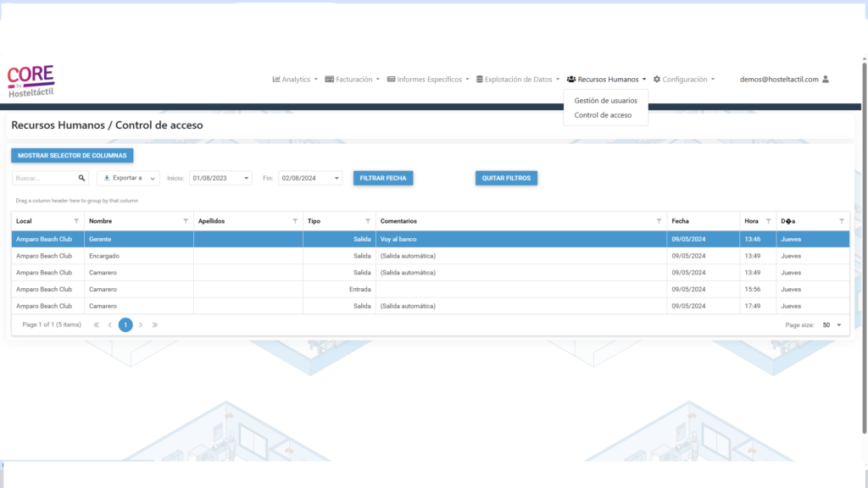Sort by the Fecha column header
Screen dimensions: 868x488
[x=681, y=221]
